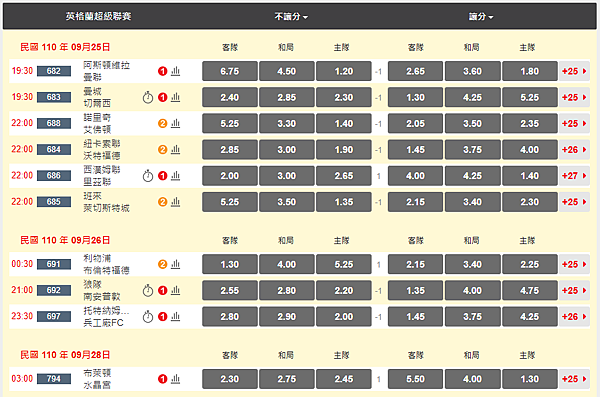The height and width of the screenshot is (397, 600).
Task: Click the stopwatch icon for match 692
Action: tap(148, 291)
